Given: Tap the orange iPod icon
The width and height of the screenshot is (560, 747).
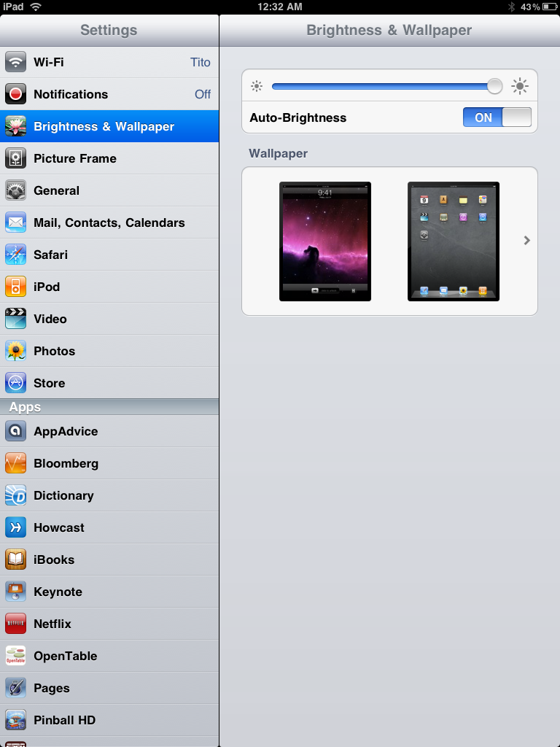Looking at the screenshot, I should click(16, 287).
